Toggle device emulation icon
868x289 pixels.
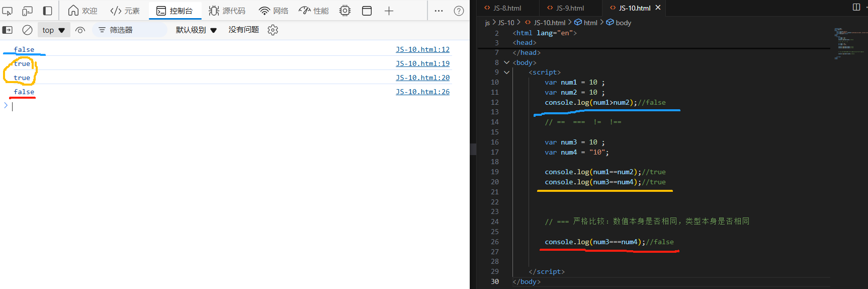click(x=27, y=11)
